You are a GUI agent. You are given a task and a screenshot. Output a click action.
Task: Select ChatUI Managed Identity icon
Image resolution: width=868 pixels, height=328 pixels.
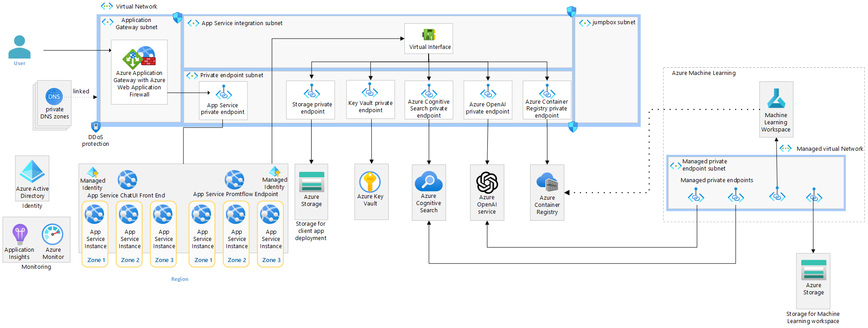pyautogui.click(x=93, y=172)
